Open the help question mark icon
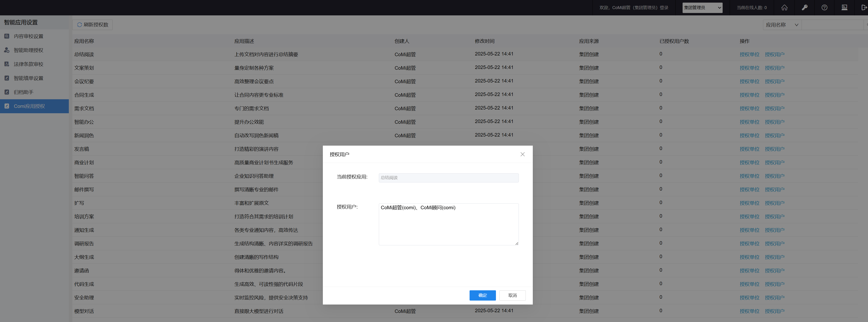The image size is (868, 322). (824, 7)
